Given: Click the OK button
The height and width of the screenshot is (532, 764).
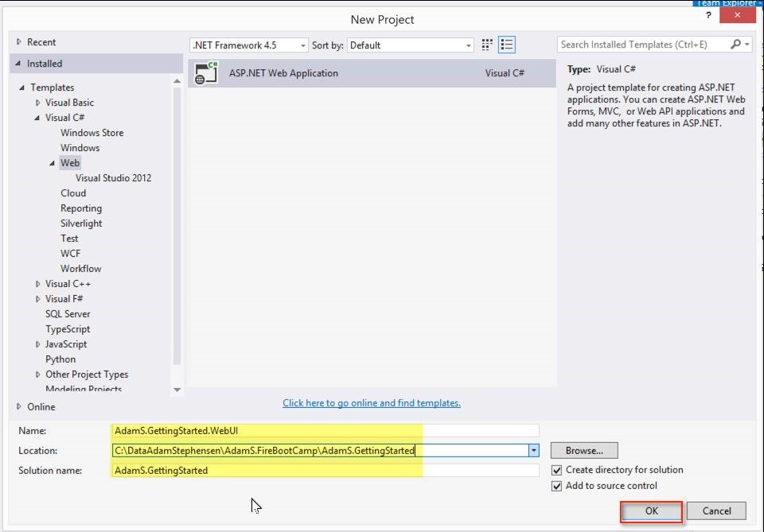Looking at the screenshot, I should (652, 511).
